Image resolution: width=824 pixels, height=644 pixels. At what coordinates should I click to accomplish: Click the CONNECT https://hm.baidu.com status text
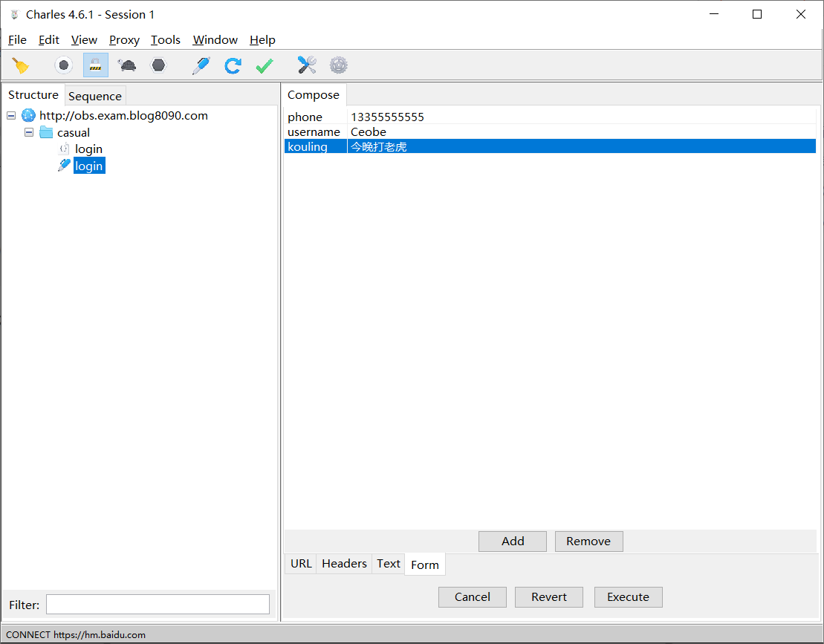click(x=76, y=634)
